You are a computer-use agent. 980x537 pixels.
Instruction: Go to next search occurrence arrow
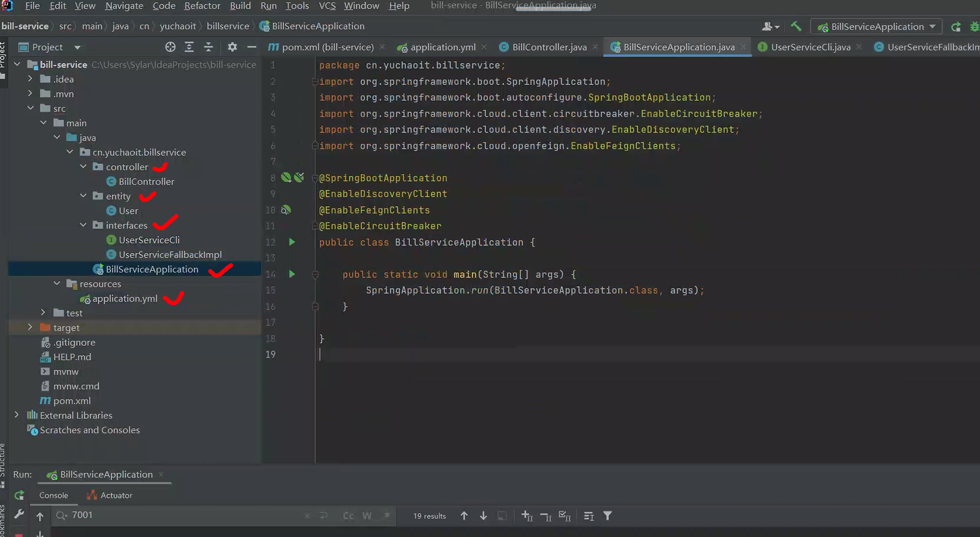[x=483, y=516]
